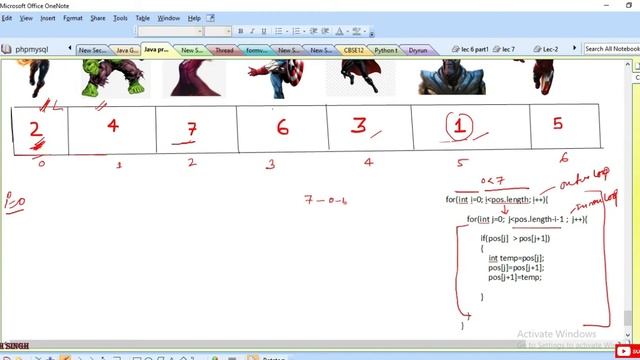Open the Edit menu
Screen dimensions: 640x360
click(x=7, y=18)
